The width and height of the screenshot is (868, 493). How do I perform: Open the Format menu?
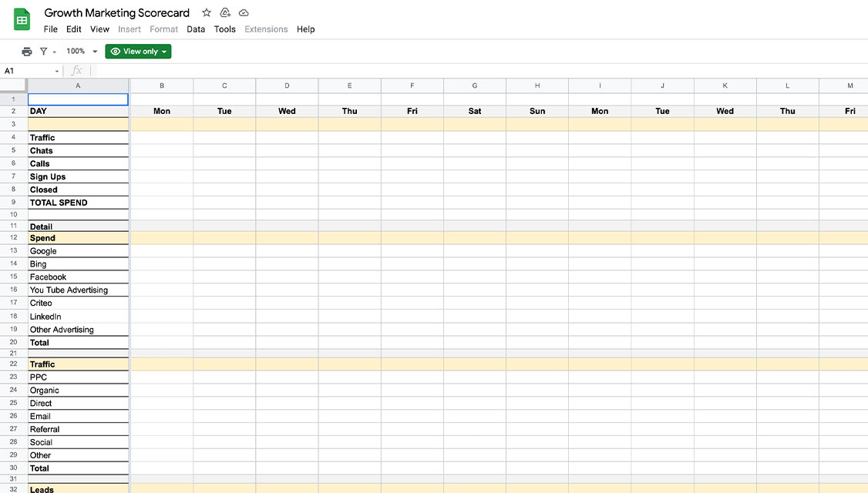(x=164, y=29)
